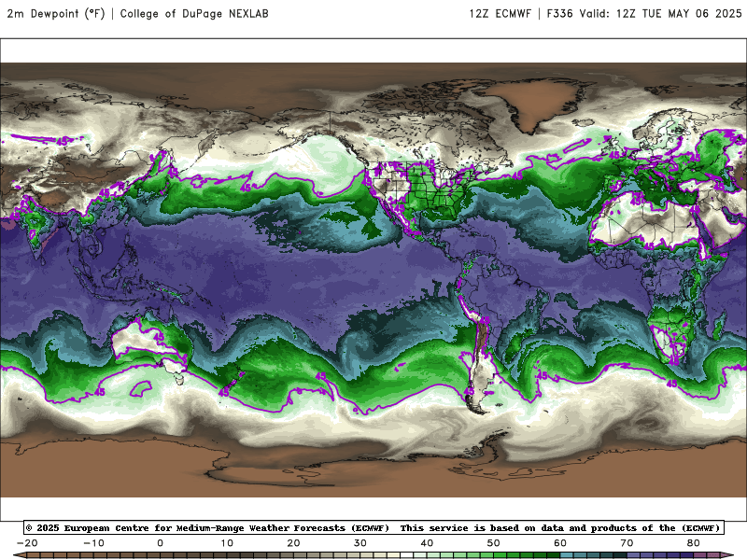Image resolution: width=747 pixels, height=560 pixels.
Task: Click the right arrow end of color bar
Action: (728, 555)
